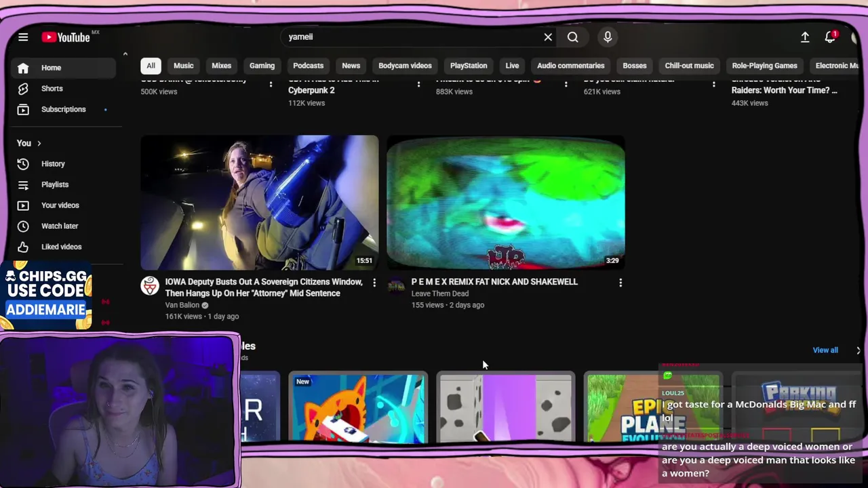Click View all for playables
Screen dimensions: 868x488
pyautogui.click(x=825, y=350)
